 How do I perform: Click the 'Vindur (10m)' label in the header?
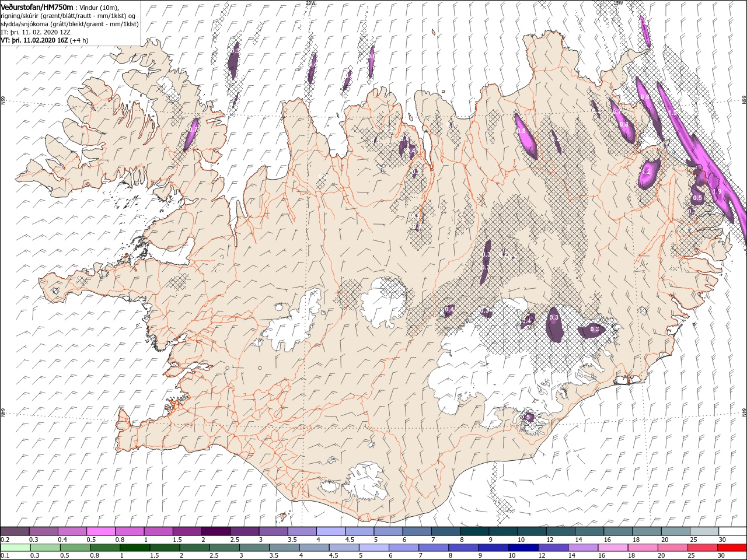click(x=99, y=8)
